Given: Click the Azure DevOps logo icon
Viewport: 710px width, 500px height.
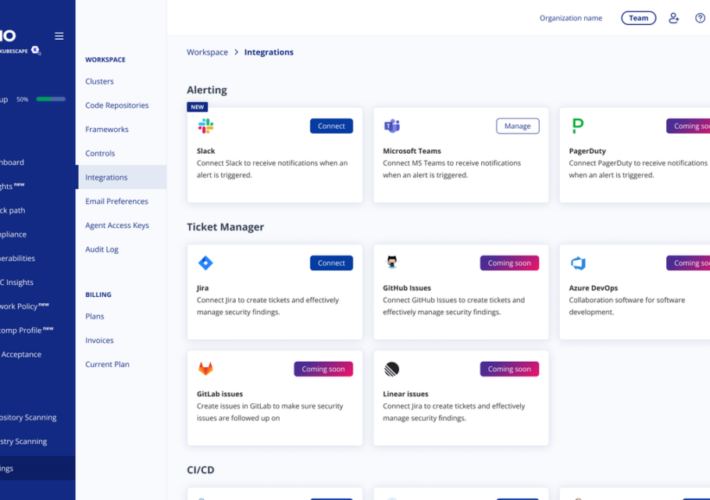Looking at the screenshot, I should (578, 263).
